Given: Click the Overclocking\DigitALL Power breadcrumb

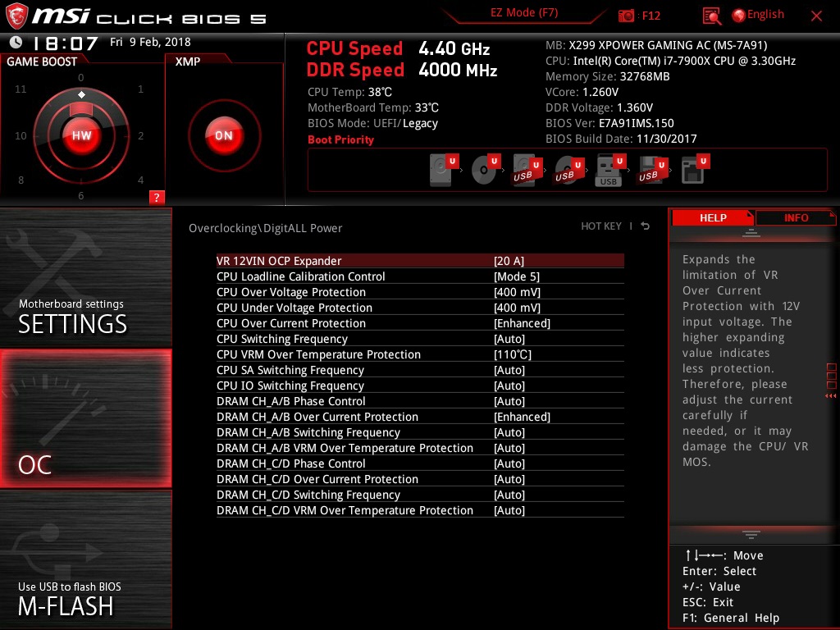Looking at the screenshot, I should click(265, 228).
